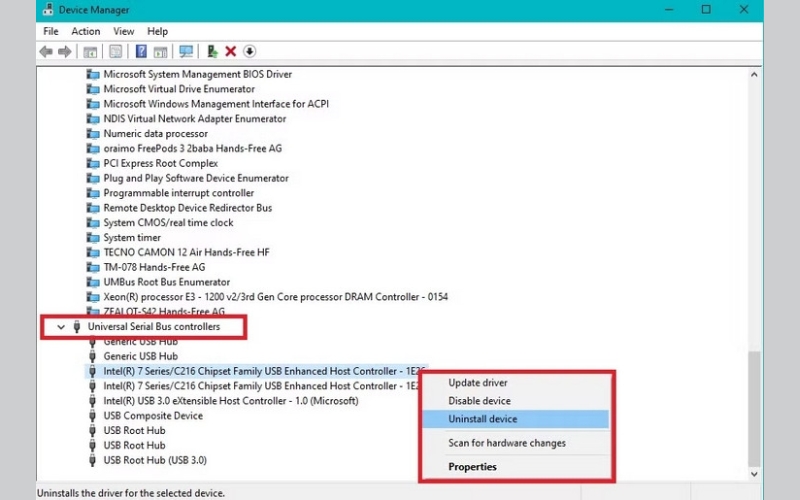Screen dimensions: 800x500
Task: Select UMBus Root Bus Enumerator row text
Action: (x=166, y=282)
